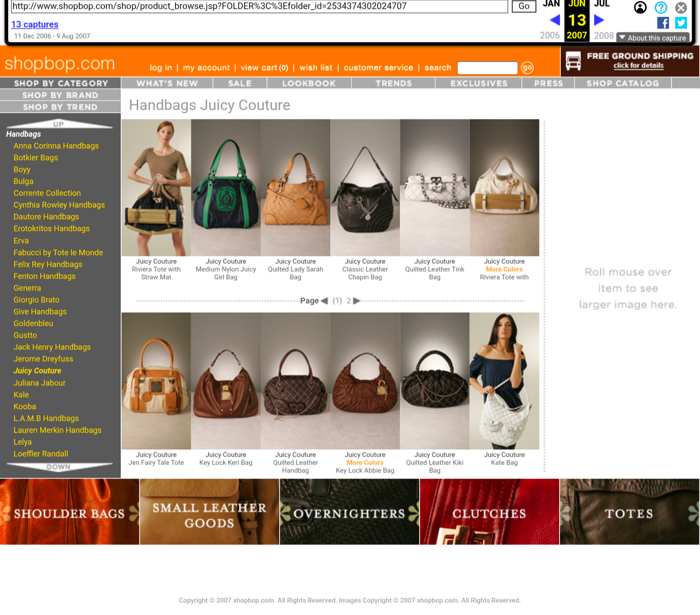
Task: Open the Lookbook menu
Action: coord(309,83)
